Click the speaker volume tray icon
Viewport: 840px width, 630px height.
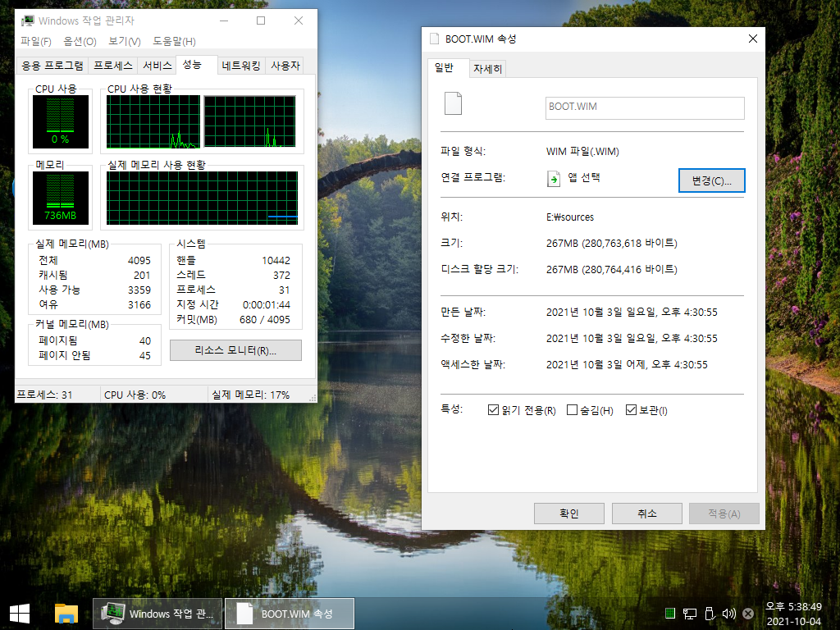(728, 614)
